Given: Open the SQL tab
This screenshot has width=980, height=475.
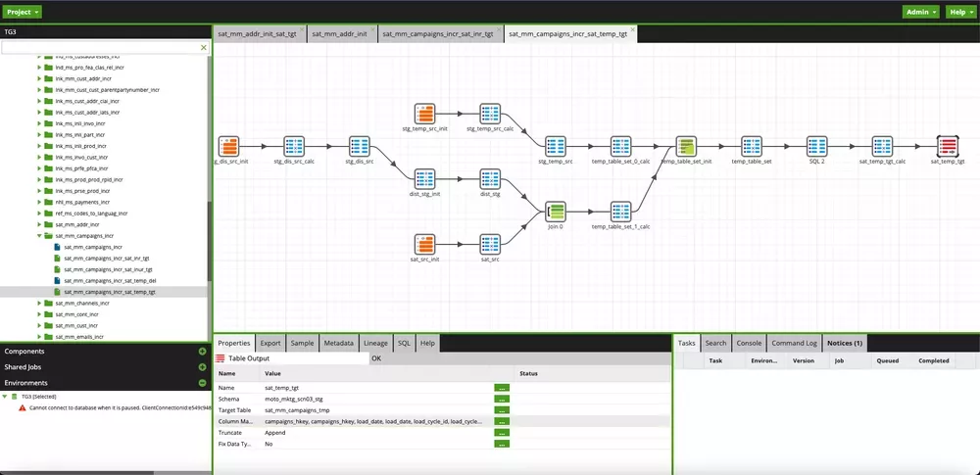Looking at the screenshot, I should pos(405,343).
